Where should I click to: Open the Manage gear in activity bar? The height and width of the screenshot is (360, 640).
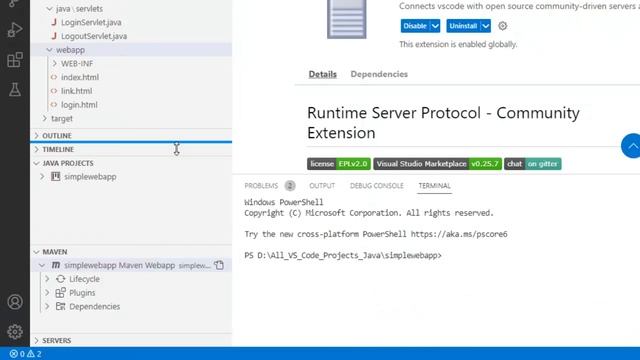15,331
